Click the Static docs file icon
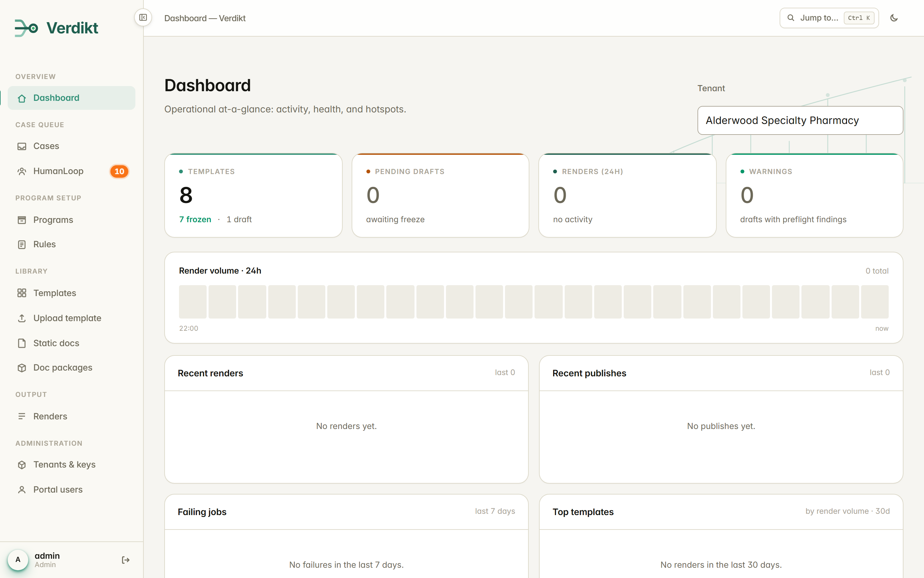The width and height of the screenshot is (924, 578). (x=22, y=343)
